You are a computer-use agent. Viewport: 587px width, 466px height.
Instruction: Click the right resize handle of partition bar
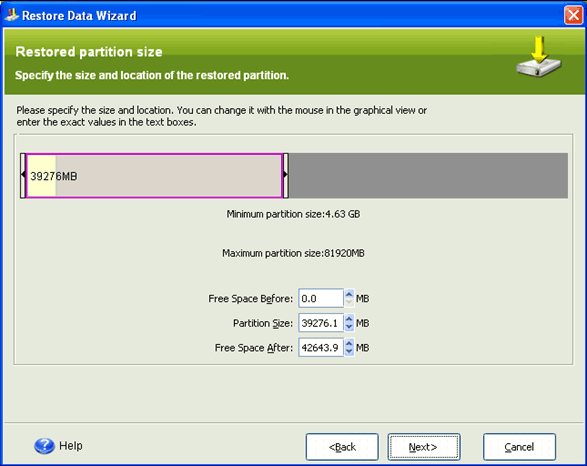pyautogui.click(x=285, y=175)
